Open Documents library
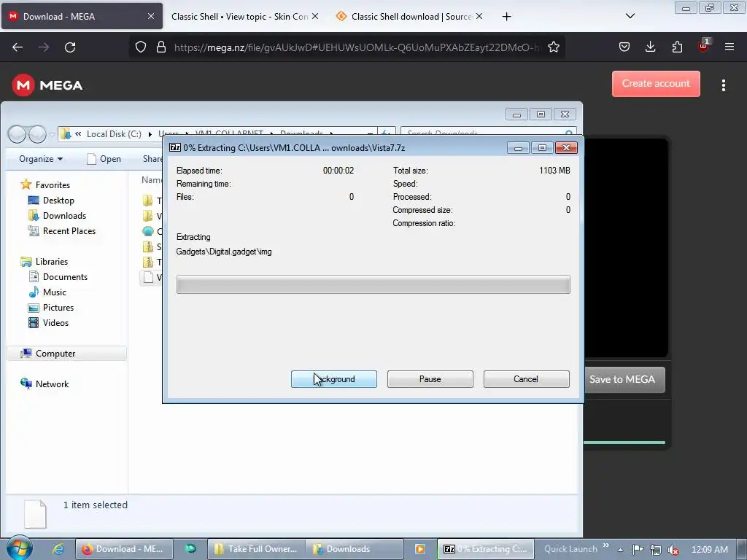This screenshot has height=560, width=747. tap(65, 276)
